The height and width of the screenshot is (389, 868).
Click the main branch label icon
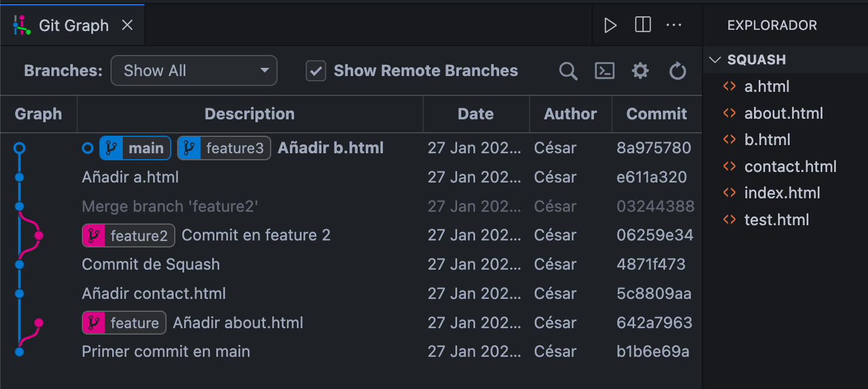click(x=110, y=148)
